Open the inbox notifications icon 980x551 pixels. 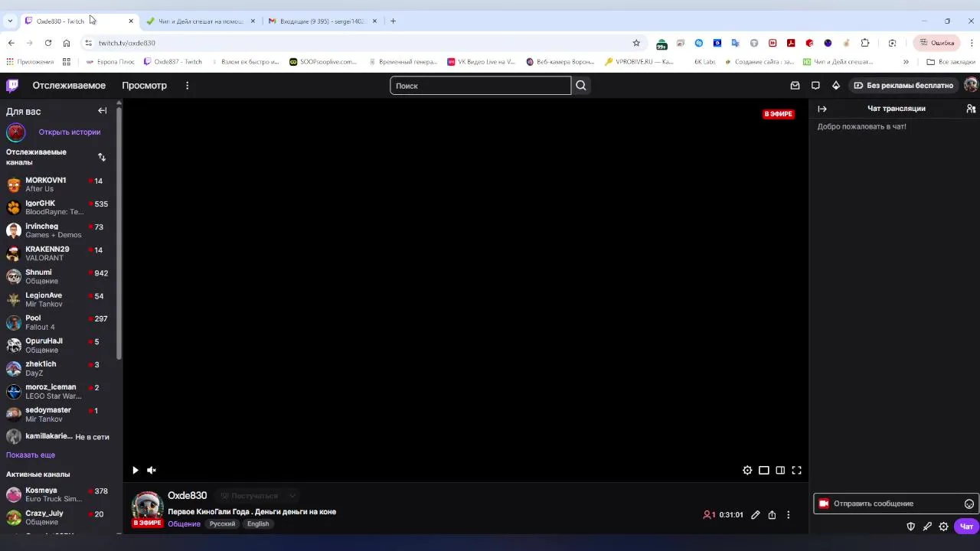tap(795, 86)
